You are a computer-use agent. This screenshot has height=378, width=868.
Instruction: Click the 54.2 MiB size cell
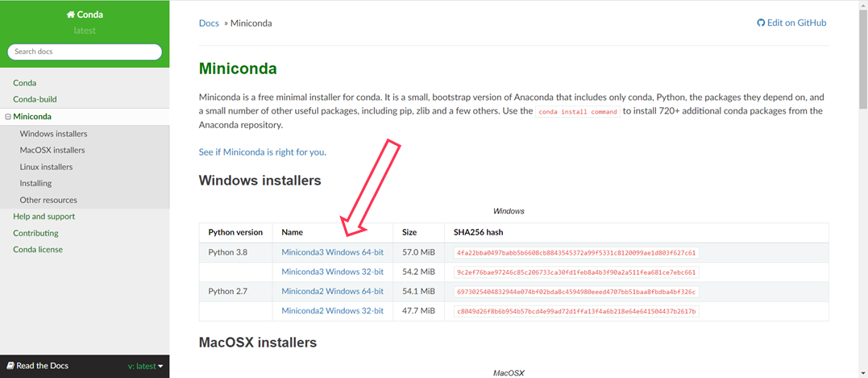tap(418, 272)
